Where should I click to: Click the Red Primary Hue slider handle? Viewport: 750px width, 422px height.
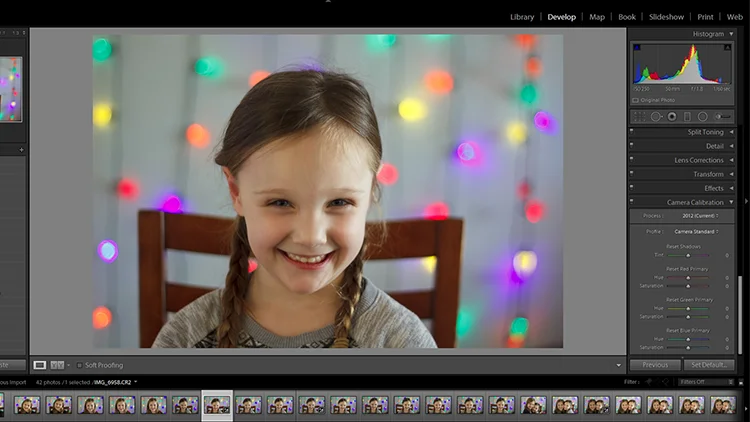tap(688, 278)
